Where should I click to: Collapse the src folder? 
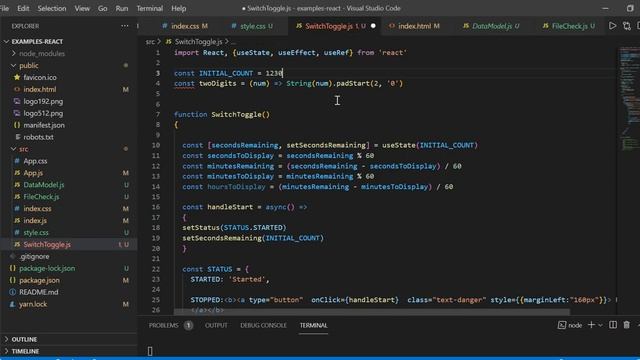coord(24,149)
